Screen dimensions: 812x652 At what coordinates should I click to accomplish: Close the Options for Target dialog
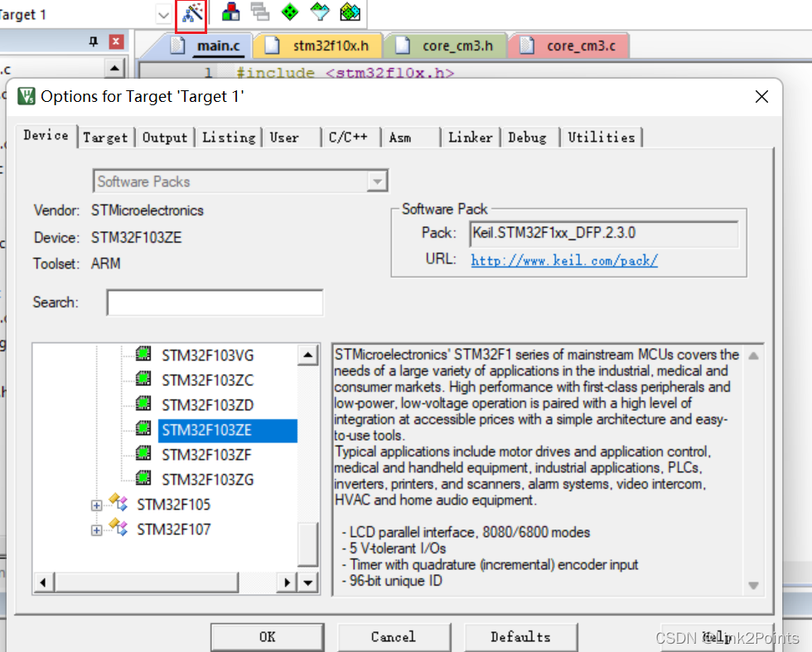(x=761, y=96)
